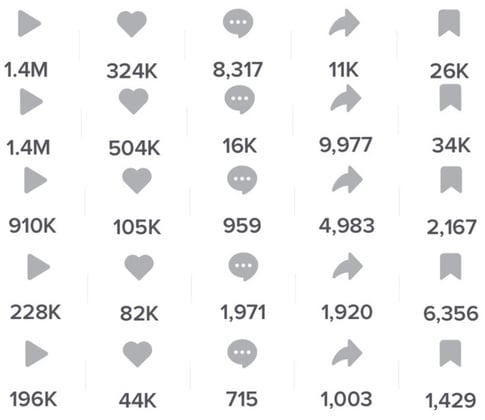Click the play icon above 228K
This screenshot has height=420, width=485.
click(38, 267)
